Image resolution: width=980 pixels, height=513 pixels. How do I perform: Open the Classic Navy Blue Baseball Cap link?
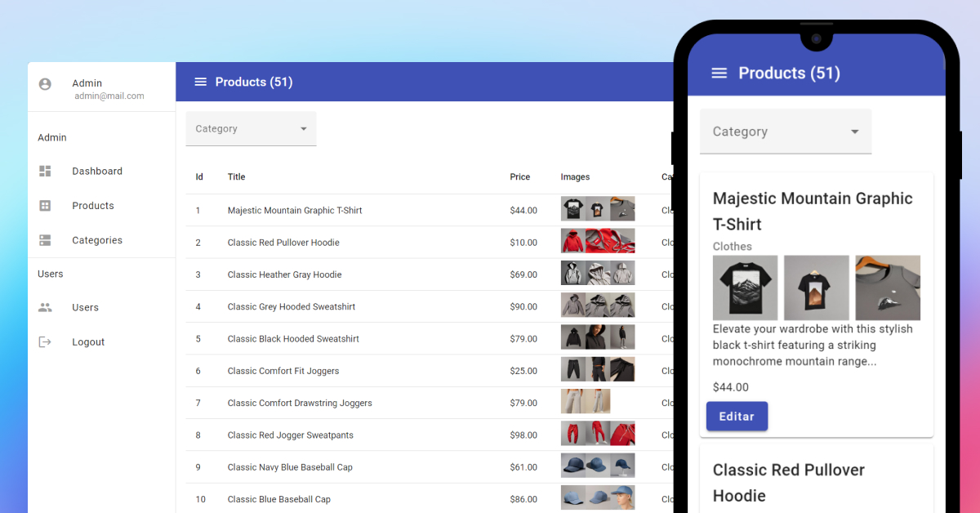point(289,466)
